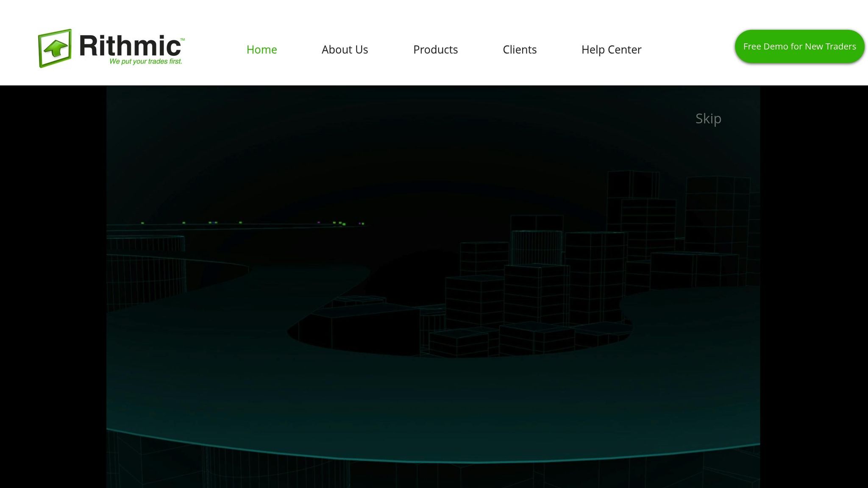This screenshot has width=868, height=488.
Task: Click the purple lights on the horizon
Action: pos(319,222)
